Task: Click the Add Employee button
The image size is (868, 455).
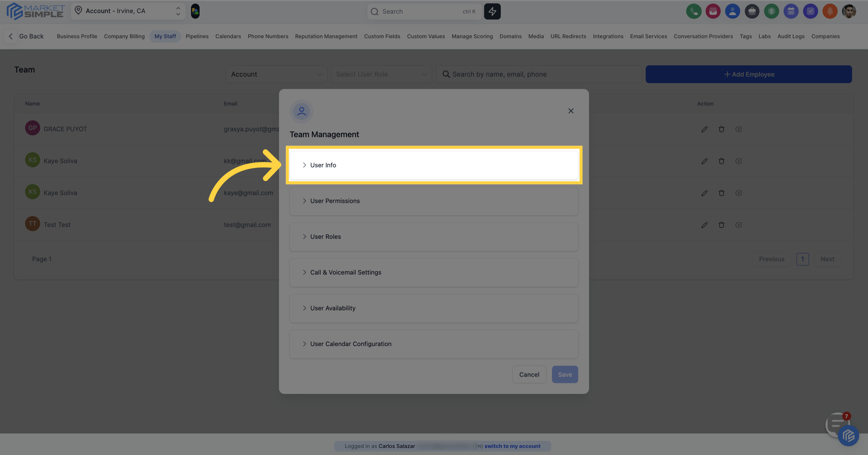Action: (x=749, y=74)
